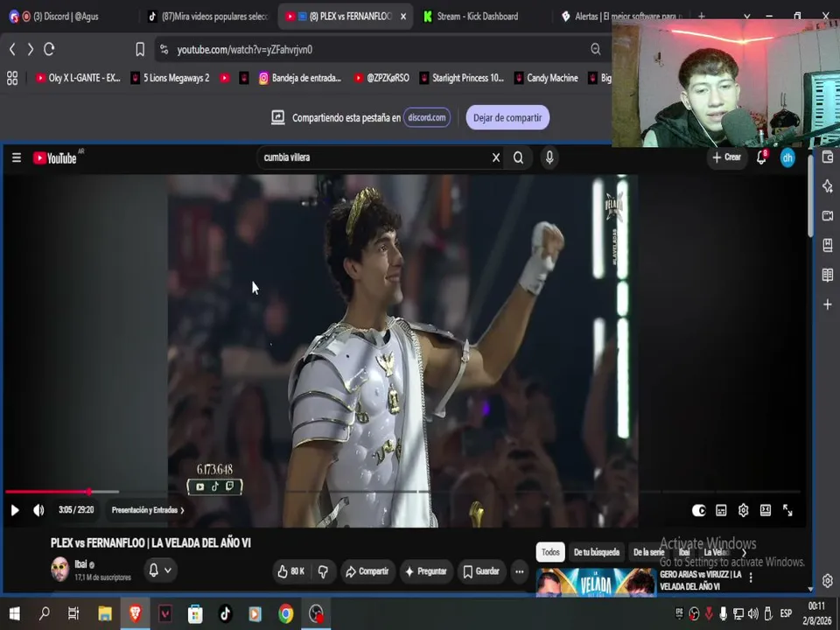
Task: Open the Ibai channel name link
Action: point(80,564)
